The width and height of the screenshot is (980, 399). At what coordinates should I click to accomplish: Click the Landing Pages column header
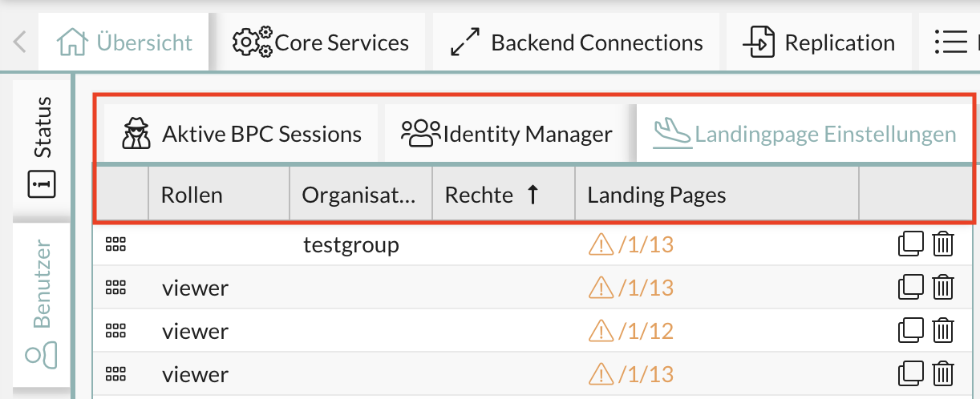point(656,195)
